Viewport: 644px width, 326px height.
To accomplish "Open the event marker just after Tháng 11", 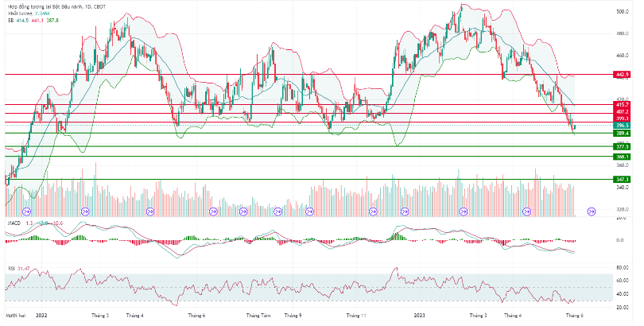I will [x=405, y=212].
